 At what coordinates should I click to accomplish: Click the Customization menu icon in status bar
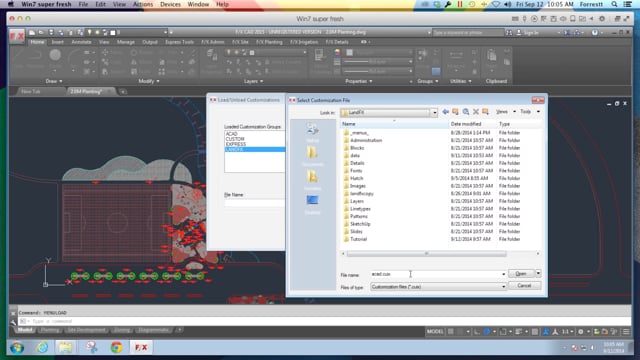(626, 332)
